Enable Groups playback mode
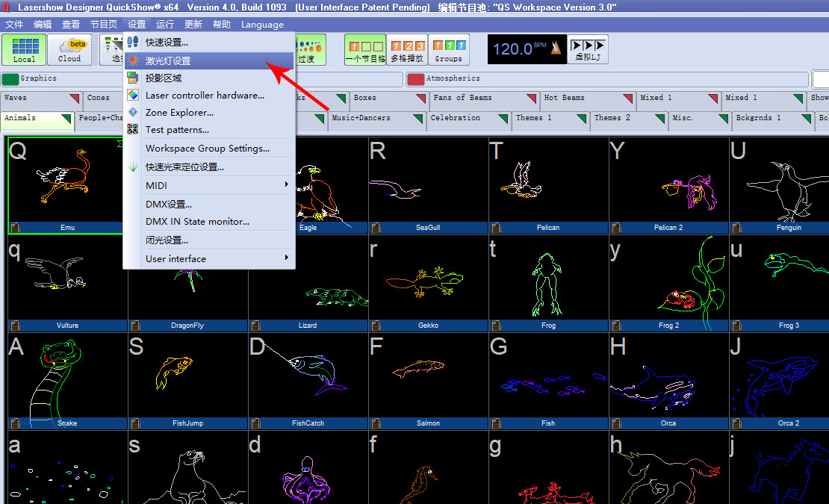The height and width of the screenshot is (504, 829). click(449, 49)
